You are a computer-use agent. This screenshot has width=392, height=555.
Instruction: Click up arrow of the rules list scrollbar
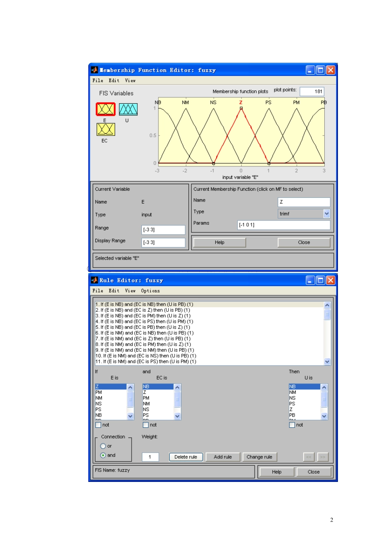click(327, 305)
